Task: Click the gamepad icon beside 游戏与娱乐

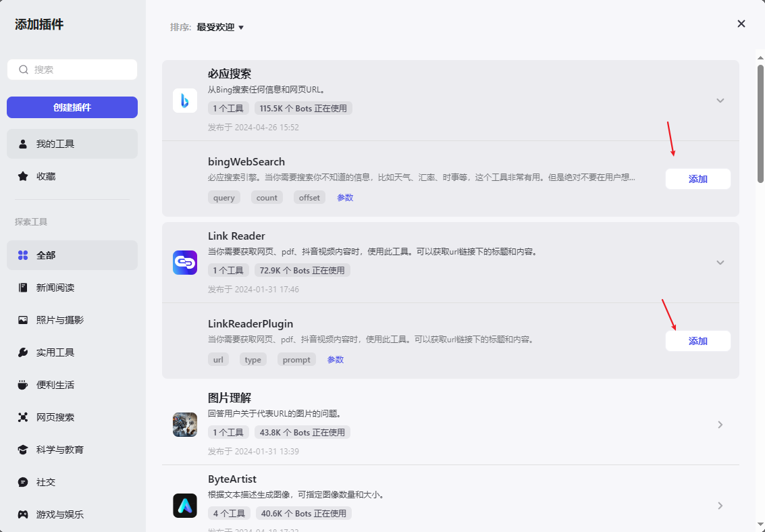Action: (23, 514)
